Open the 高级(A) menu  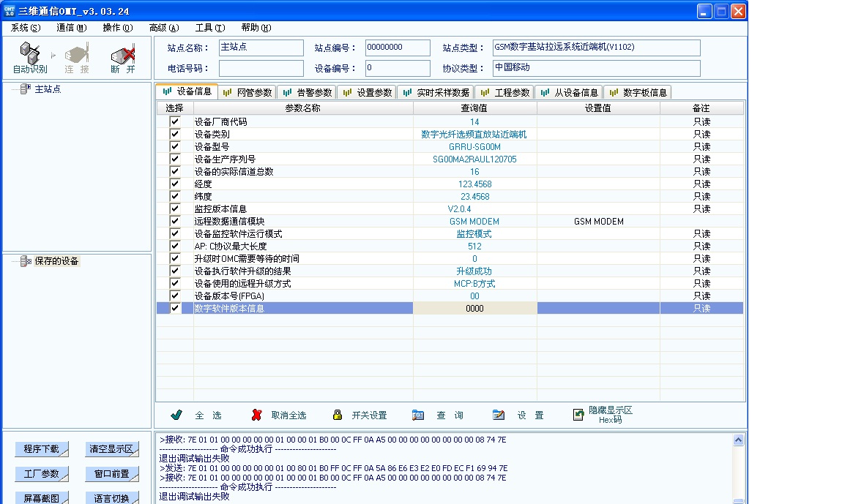pos(164,28)
